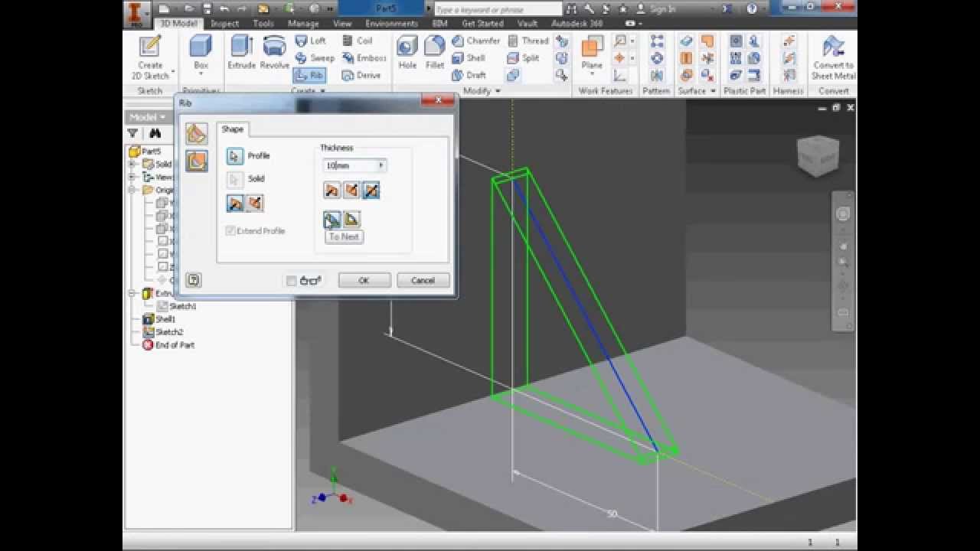The image size is (980, 551).
Task: Activate the Extrude tool
Action: point(241,54)
